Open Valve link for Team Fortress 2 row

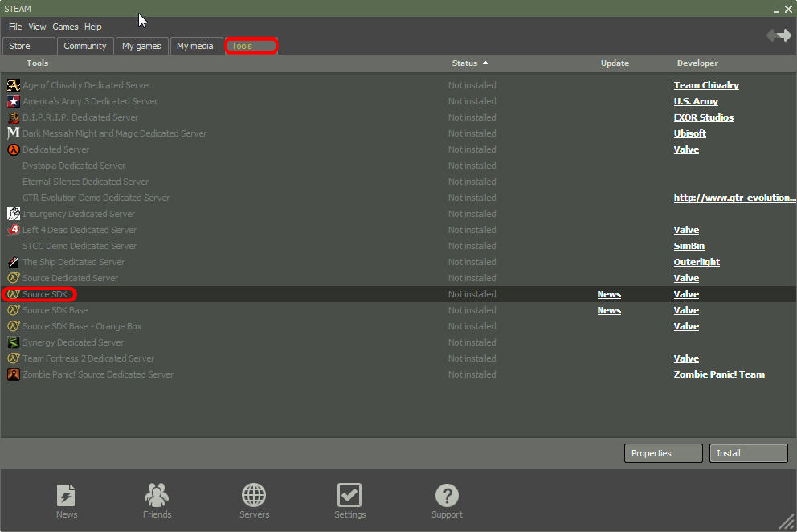coord(686,358)
